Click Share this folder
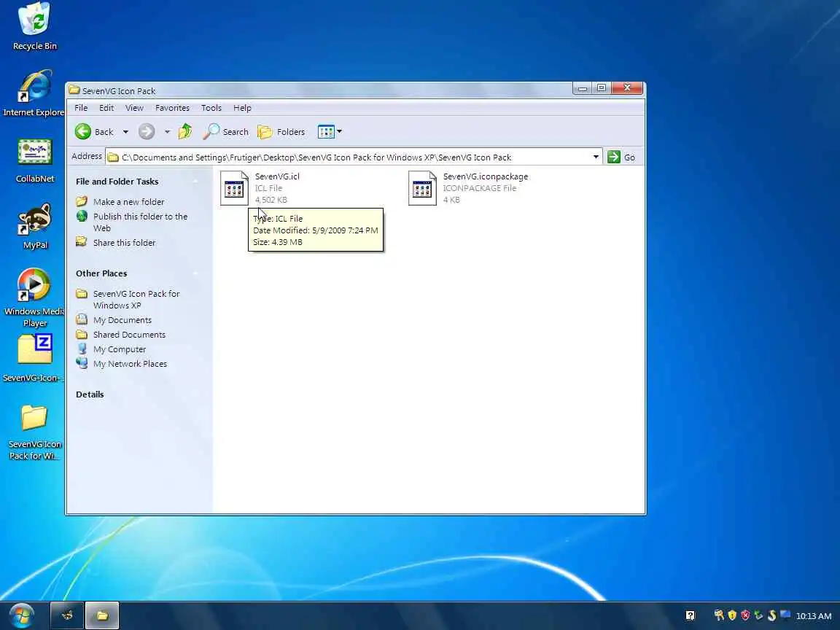Image resolution: width=840 pixels, height=630 pixels. pos(124,243)
